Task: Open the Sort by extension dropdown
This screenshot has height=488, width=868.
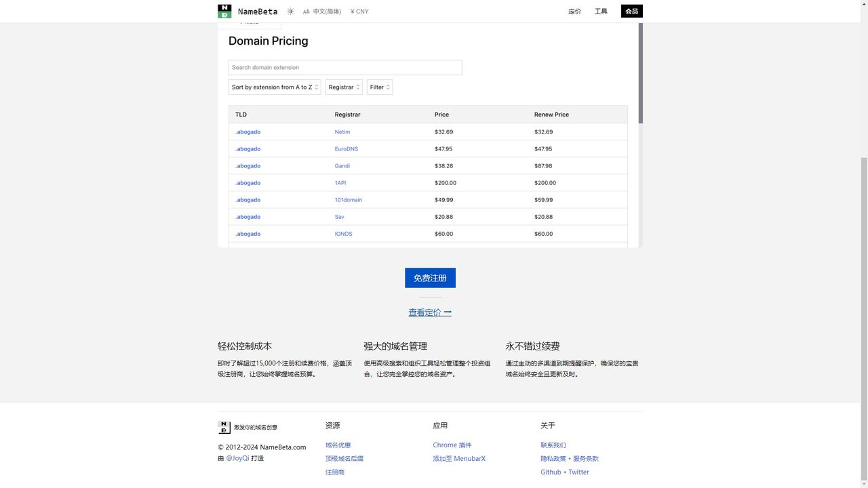Action: 275,87
